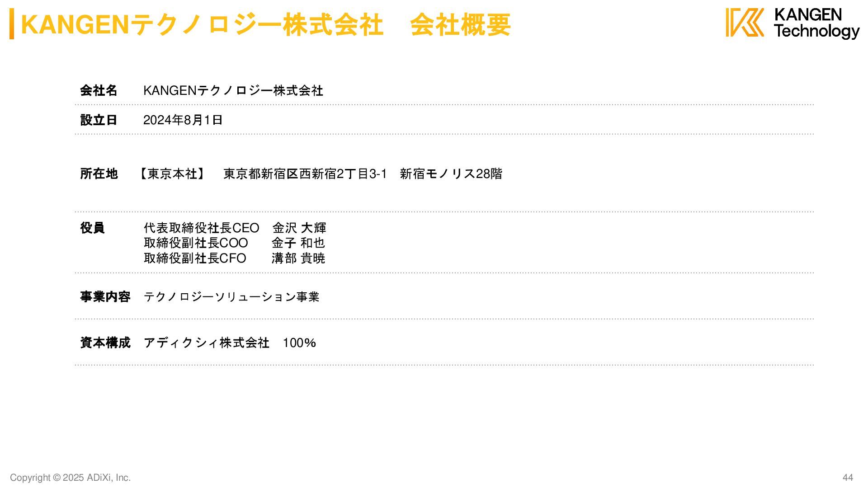868x488 pixels.
Task: Click the 所在地 label
Action: point(99,174)
